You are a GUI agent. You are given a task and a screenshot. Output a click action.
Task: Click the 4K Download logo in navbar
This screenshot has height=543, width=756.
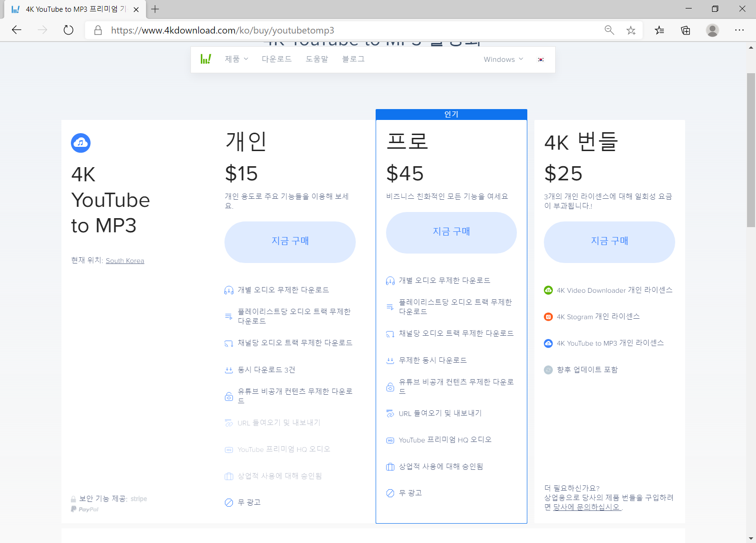(x=206, y=59)
